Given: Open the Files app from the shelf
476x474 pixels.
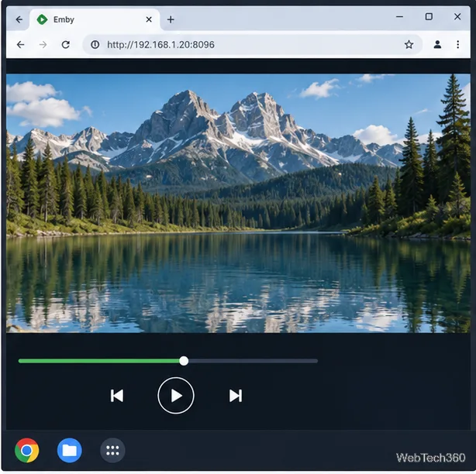Looking at the screenshot, I should pyautogui.click(x=70, y=450).
